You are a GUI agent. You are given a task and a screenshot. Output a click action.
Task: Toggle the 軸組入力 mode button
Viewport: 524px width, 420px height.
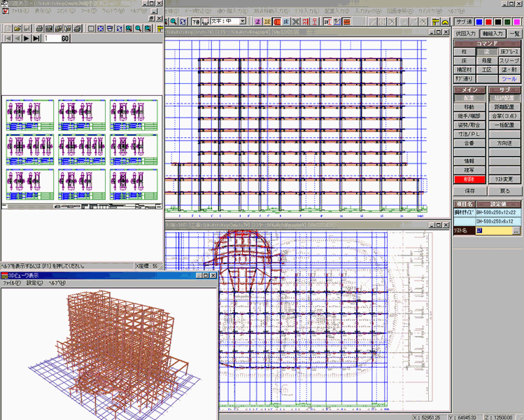tap(493, 33)
